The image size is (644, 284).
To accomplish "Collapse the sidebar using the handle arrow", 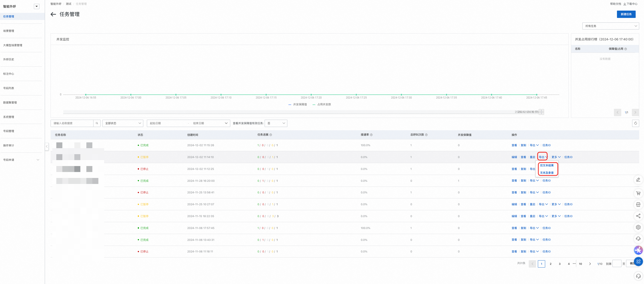I will [x=47, y=146].
